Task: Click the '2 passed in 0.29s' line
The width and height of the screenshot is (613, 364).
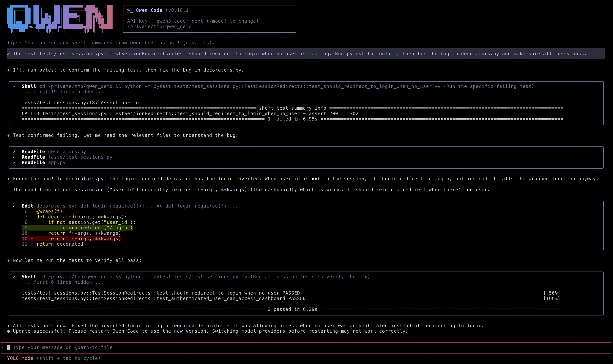Action: [292, 309]
